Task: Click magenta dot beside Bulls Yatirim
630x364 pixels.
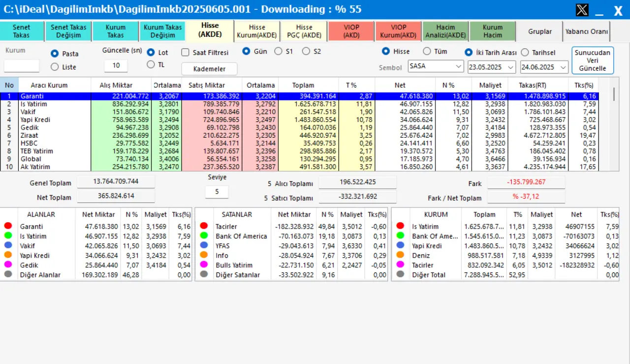Action: click(x=204, y=265)
